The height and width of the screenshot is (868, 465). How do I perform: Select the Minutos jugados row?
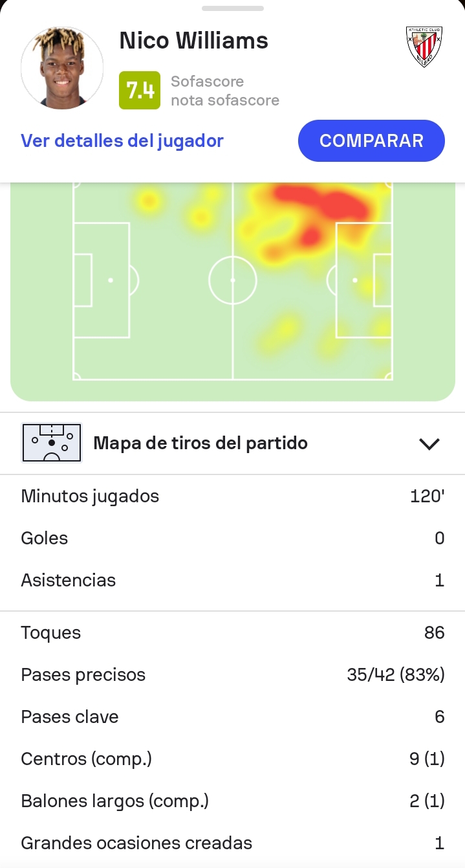coord(232,496)
